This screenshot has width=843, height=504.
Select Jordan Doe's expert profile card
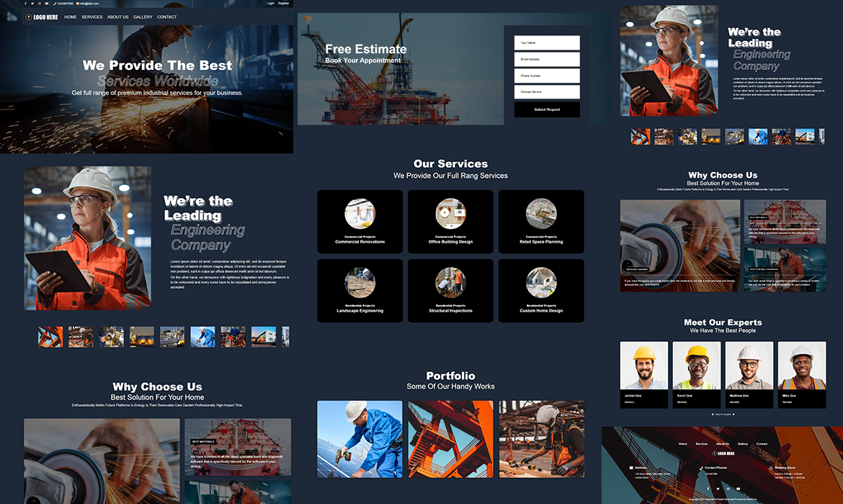[x=643, y=374]
